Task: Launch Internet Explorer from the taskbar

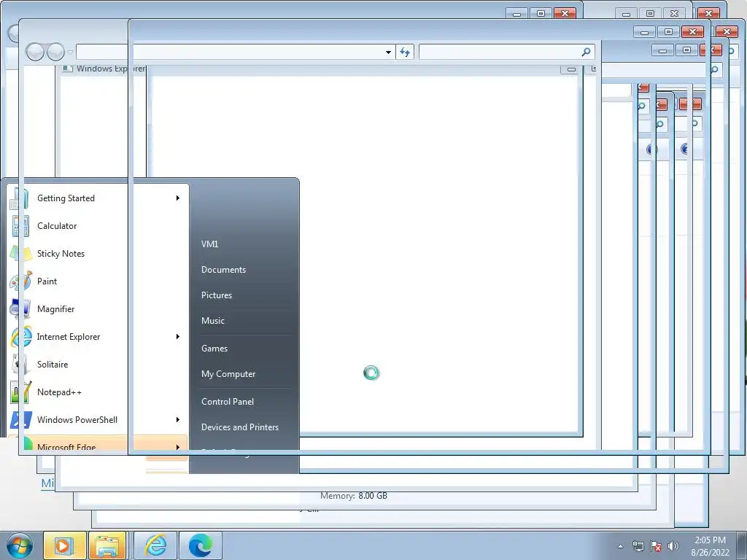Action: pyautogui.click(x=155, y=545)
